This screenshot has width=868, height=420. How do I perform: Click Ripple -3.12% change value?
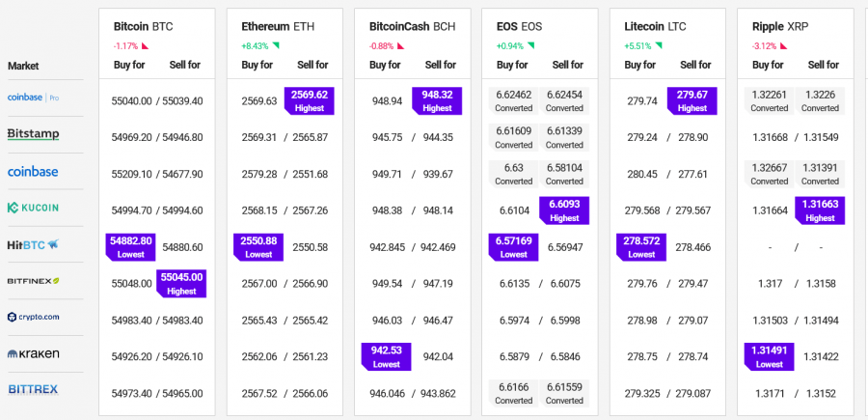(x=765, y=46)
